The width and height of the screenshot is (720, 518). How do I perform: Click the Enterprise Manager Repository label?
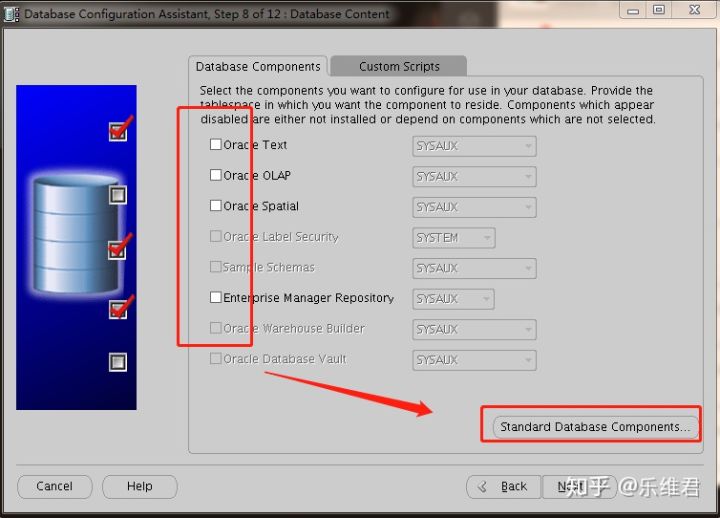click(x=309, y=298)
